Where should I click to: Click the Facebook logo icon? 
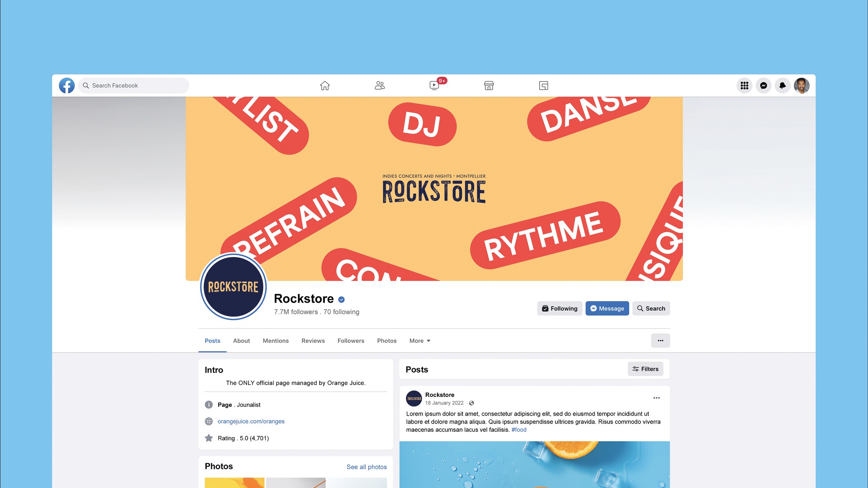click(x=67, y=86)
